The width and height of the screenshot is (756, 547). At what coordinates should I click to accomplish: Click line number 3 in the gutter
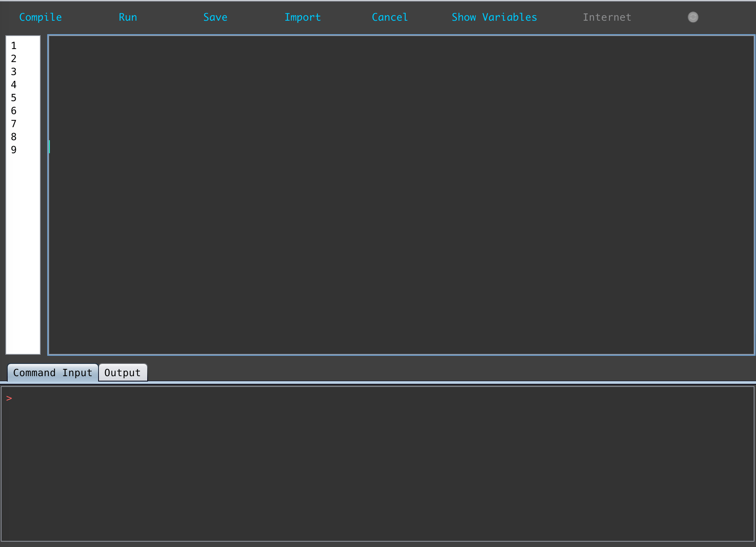(x=13, y=72)
